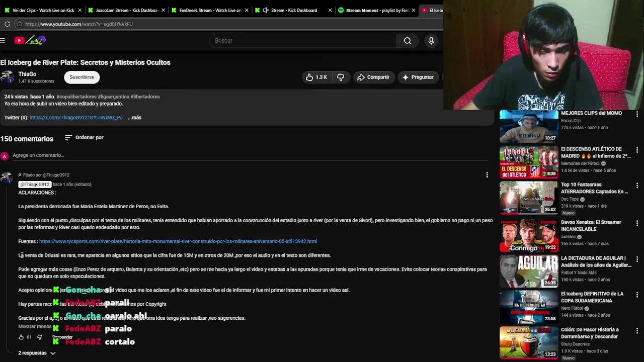The image size is (644, 362).
Task: Open options for Colón video
Action: pos(637,331)
